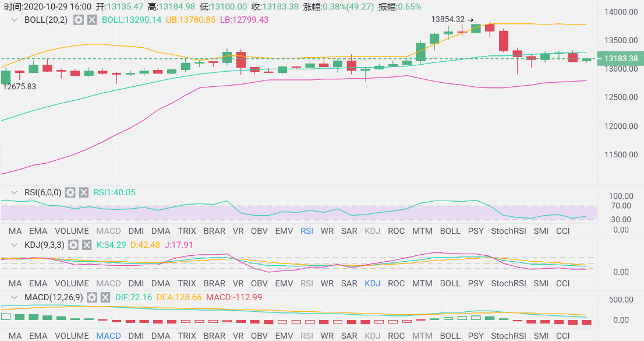Select TRIX in row under RSI panel

187,231
